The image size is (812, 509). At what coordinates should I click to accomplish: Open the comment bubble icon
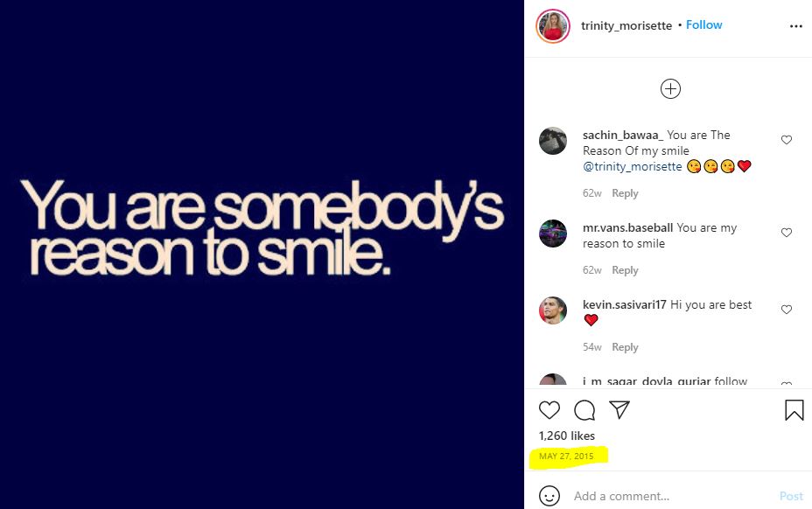point(584,410)
